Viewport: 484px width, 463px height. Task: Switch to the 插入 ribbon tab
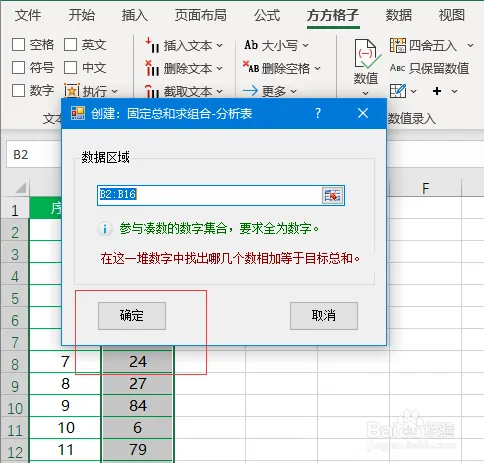(134, 15)
